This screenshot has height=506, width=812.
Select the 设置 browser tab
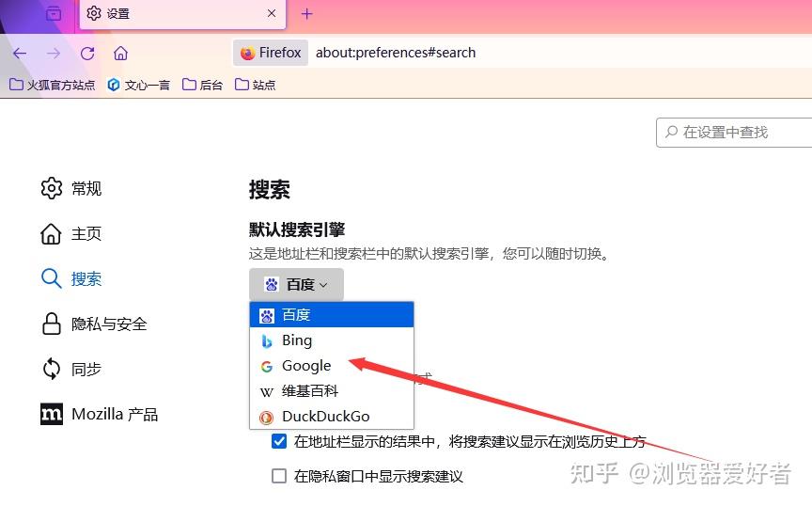point(182,14)
